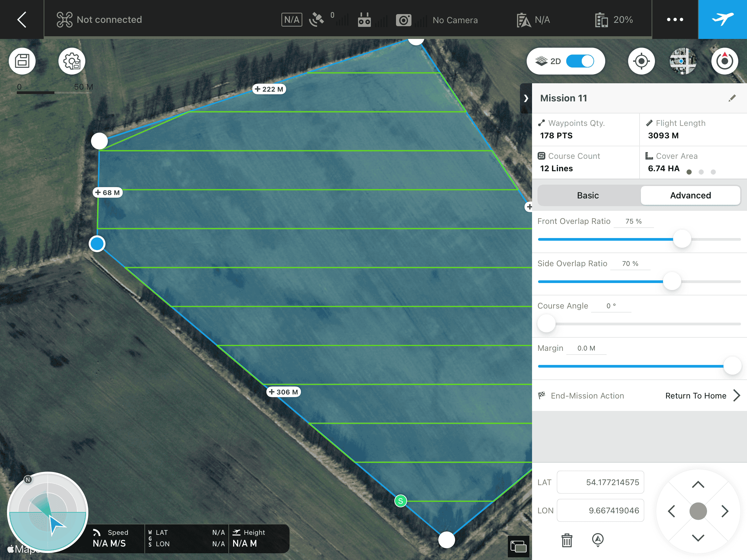Tap the blue airplane fly mode icon

point(722,19)
